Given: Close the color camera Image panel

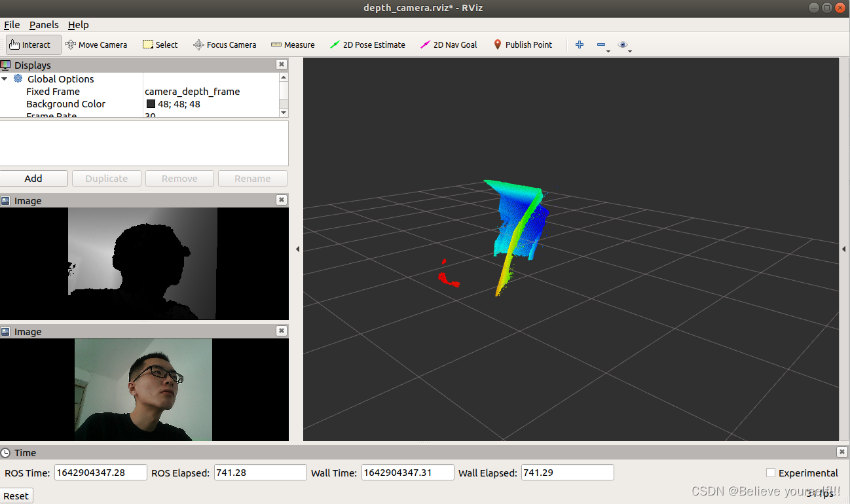Looking at the screenshot, I should (282, 331).
